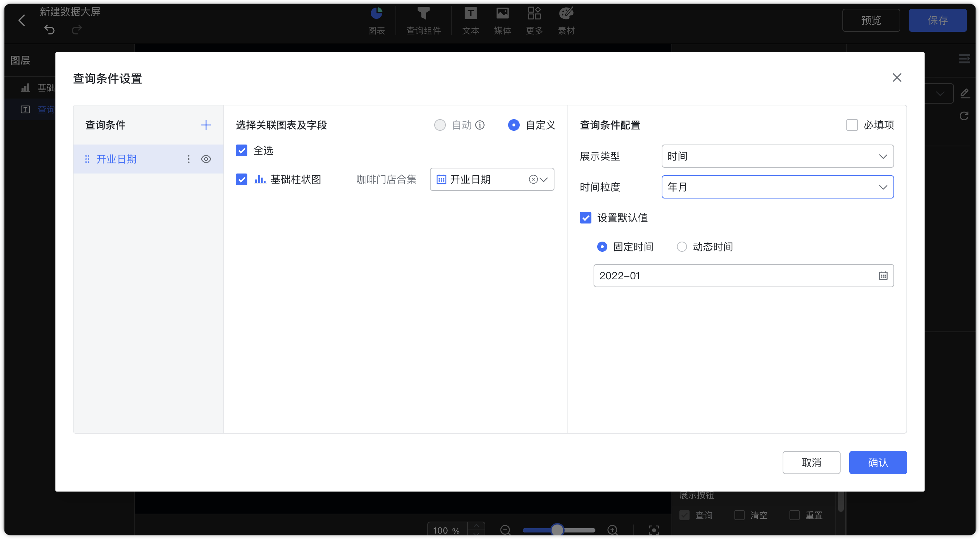Open the 素材 materials palette
Screen dimensions: 980x539
point(566,21)
